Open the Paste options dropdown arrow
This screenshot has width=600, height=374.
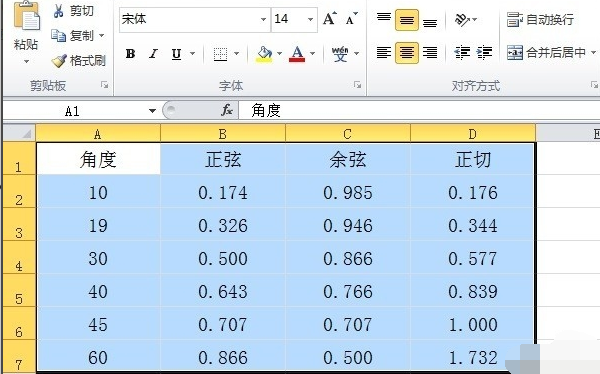pyautogui.click(x=26, y=62)
